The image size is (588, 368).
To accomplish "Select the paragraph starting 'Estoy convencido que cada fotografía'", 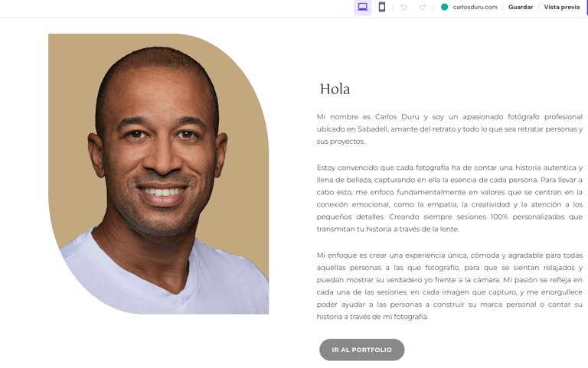I will pos(449,198).
